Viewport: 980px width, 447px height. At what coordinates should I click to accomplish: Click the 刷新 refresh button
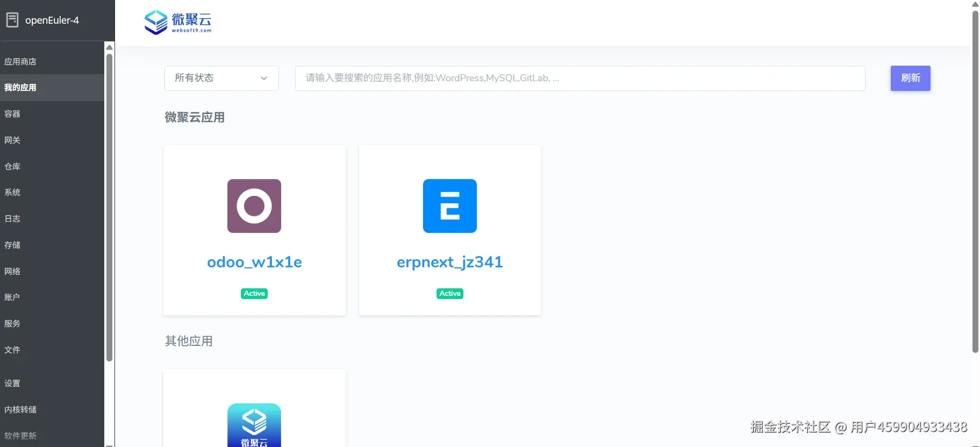(910, 78)
